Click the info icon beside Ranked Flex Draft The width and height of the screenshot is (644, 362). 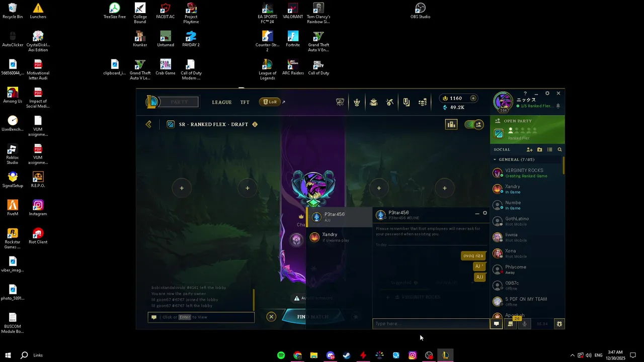255,124
